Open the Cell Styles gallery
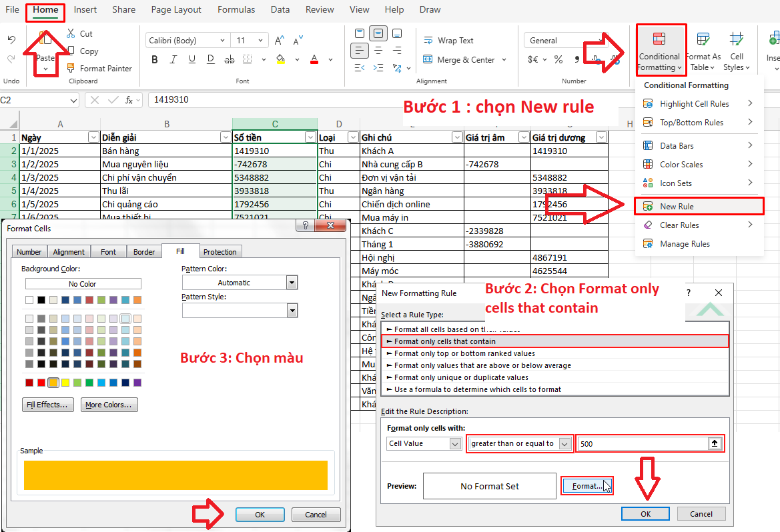The width and height of the screenshot is (780, 532). pos(737,50)
